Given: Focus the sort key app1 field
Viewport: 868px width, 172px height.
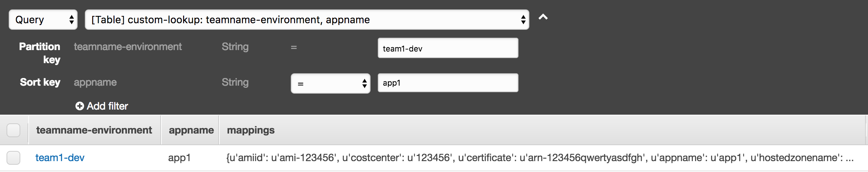Looking at the screenshot, I should 448,83.
